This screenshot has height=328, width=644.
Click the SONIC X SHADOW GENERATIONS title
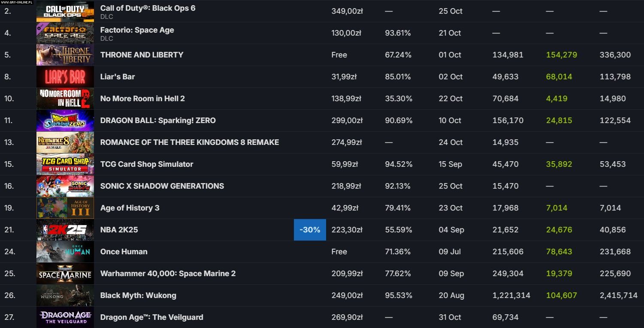point(162,186)
